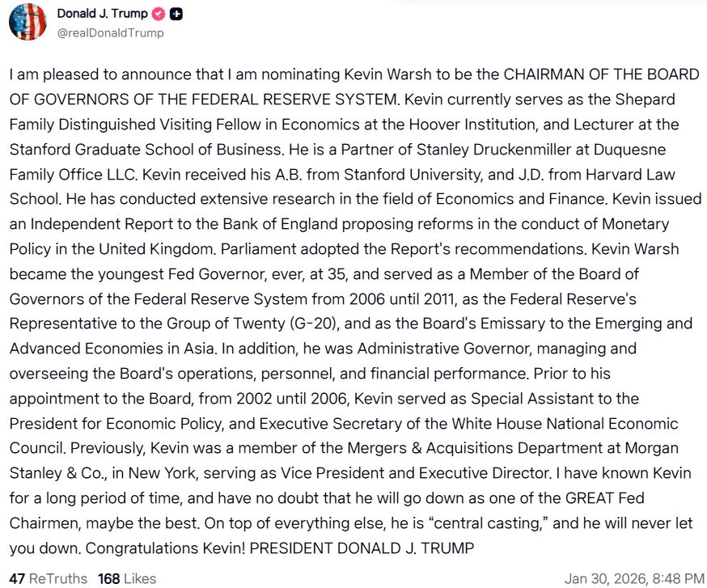Viewport: 707px width, 588px height.
Task: Click the Jan 30, 2026 timestamp
Action: click(x=634, y=578)
